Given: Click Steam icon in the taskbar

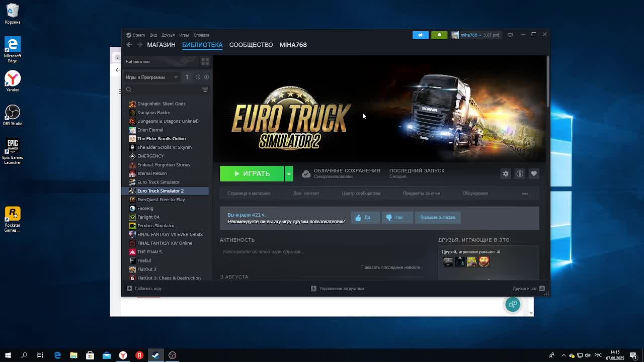Looking at the screenshot, I should coord(155,355).
